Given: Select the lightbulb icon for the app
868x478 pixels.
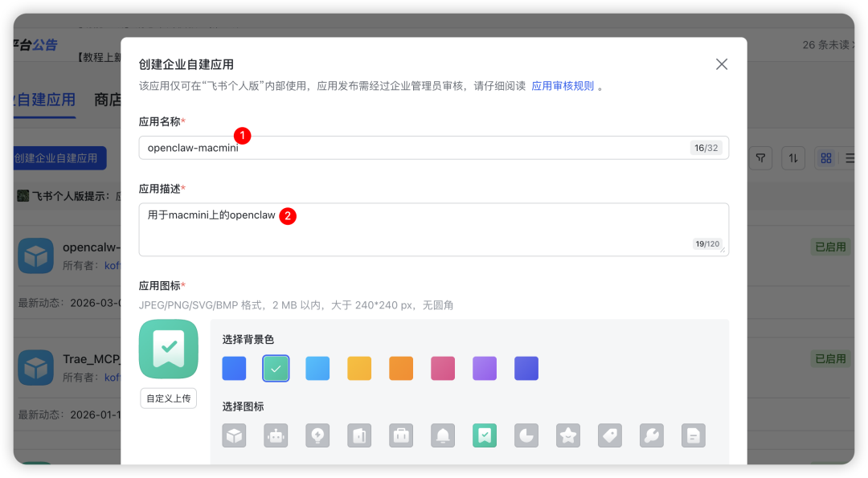Looking at the screenshot, I should click(317, 435).
